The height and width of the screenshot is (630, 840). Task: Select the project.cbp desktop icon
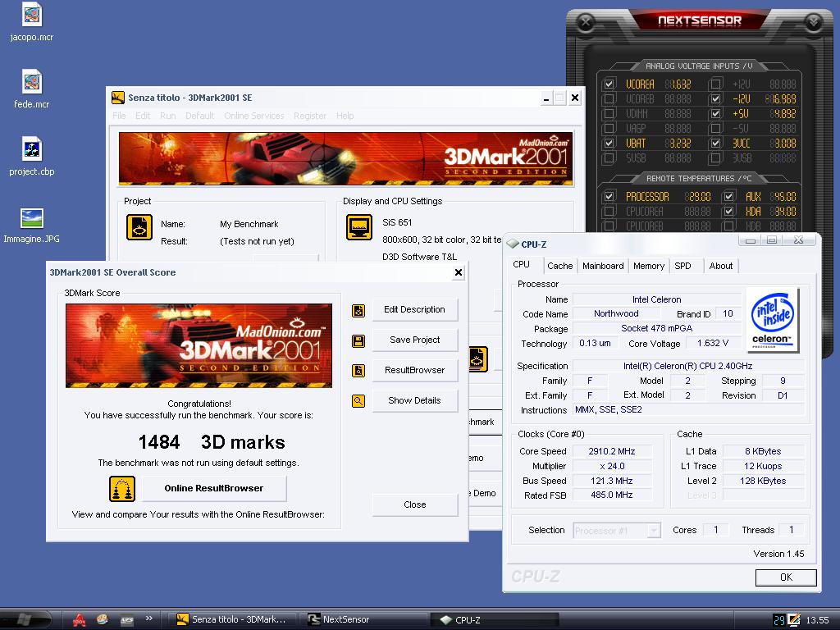32,157
